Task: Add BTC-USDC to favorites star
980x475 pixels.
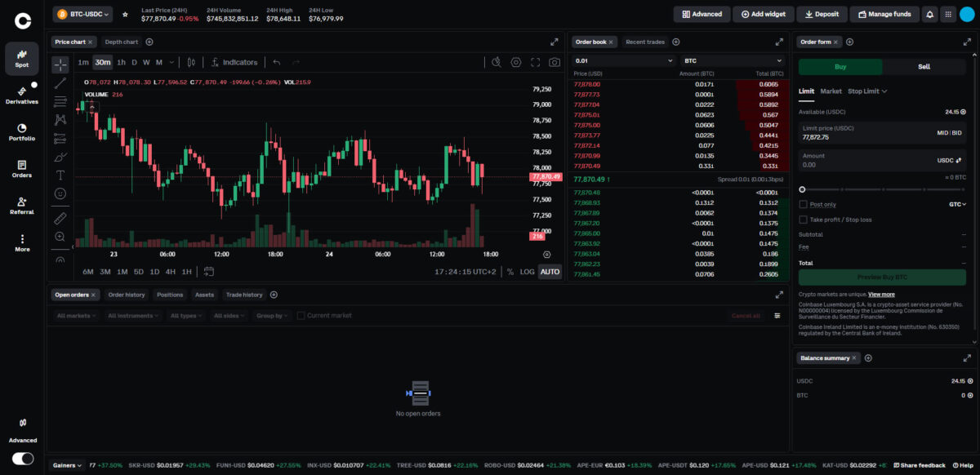Action: pyautogui.click(x=125, y=14)
